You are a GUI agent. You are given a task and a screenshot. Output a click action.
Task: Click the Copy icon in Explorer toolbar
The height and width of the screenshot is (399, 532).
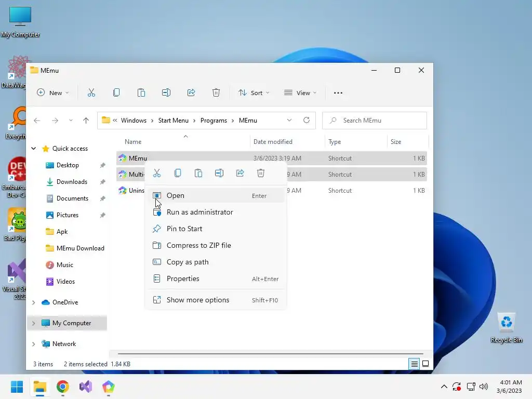[116, 92]
